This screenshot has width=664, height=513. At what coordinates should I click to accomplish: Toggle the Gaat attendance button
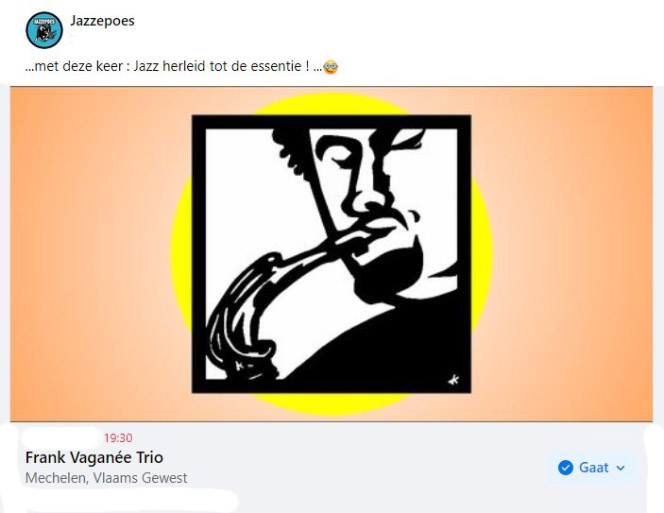(592, 468)
